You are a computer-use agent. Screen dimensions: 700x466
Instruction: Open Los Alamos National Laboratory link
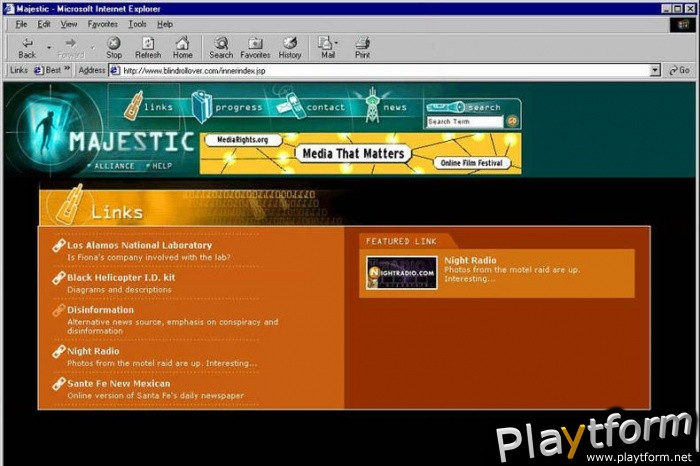(x=139, y=245)
